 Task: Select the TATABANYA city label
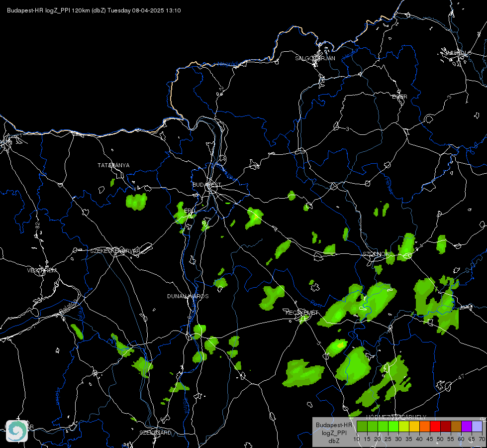pyautogui.click(x=113, y=165)
